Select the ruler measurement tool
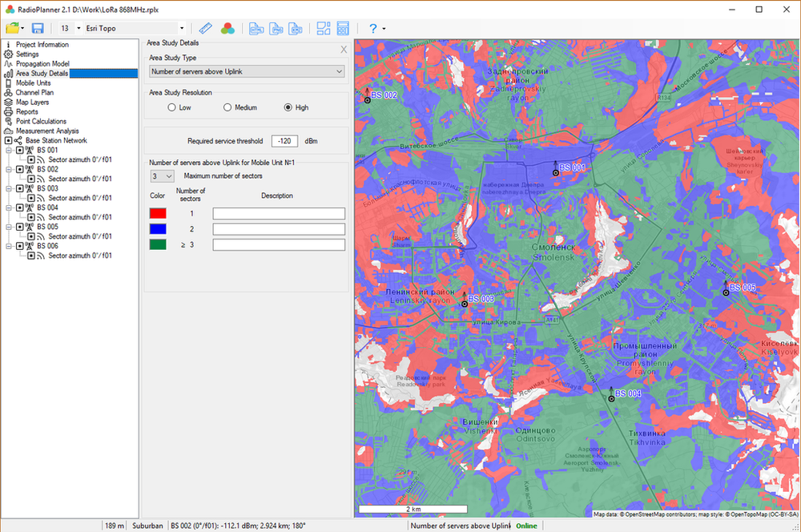 [x=206, y=28]
